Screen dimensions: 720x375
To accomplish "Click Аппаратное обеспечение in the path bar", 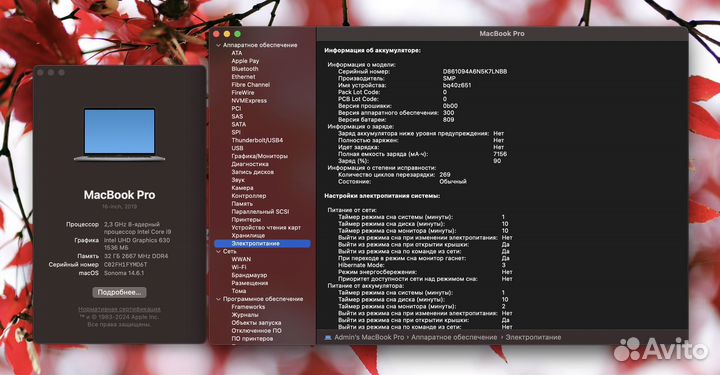I will pos(454,337).
